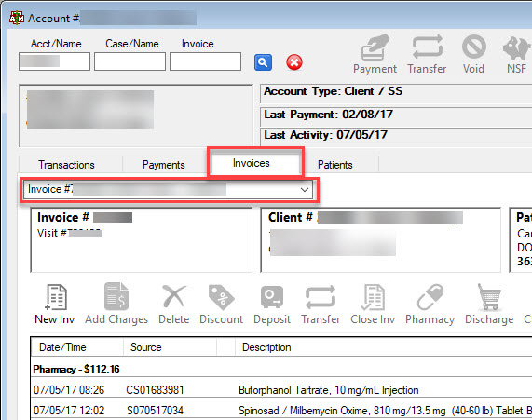Expand the Invoice # dropdown list

coord(305,190)
